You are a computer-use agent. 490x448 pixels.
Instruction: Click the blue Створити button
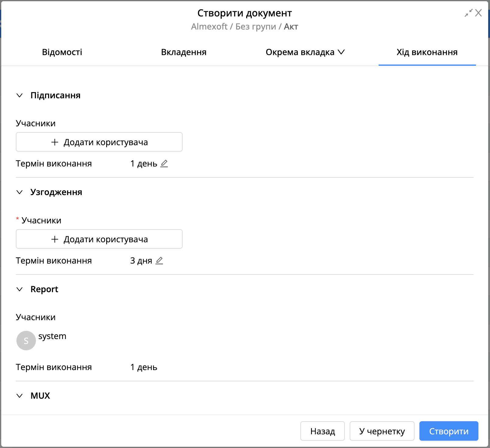click(x=449, y=431)
